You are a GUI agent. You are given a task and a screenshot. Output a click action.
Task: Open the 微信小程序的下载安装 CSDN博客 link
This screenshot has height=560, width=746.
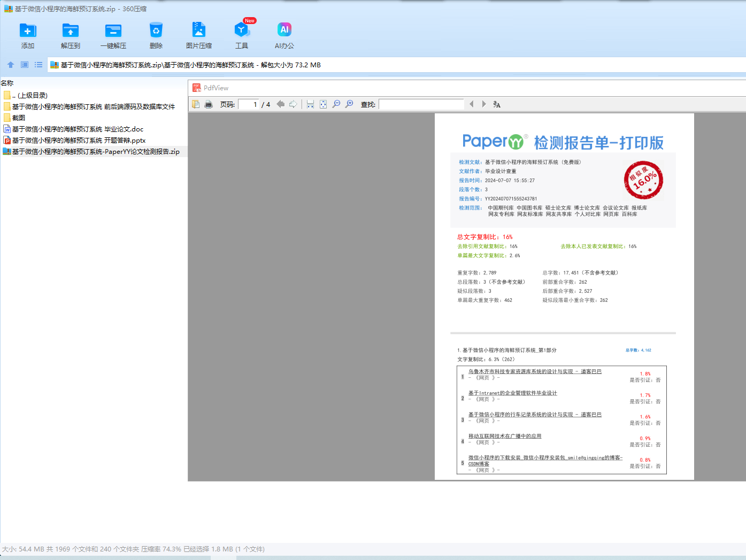pos(545,461)
